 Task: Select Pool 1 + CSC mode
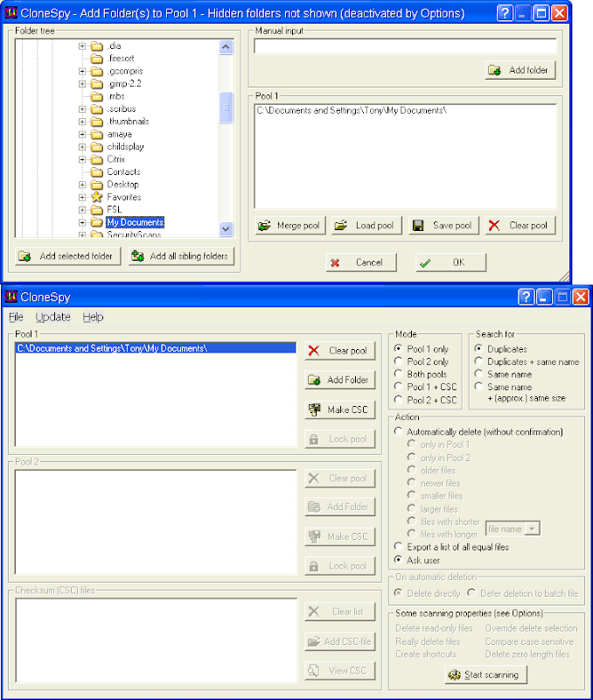pos(398,387)
